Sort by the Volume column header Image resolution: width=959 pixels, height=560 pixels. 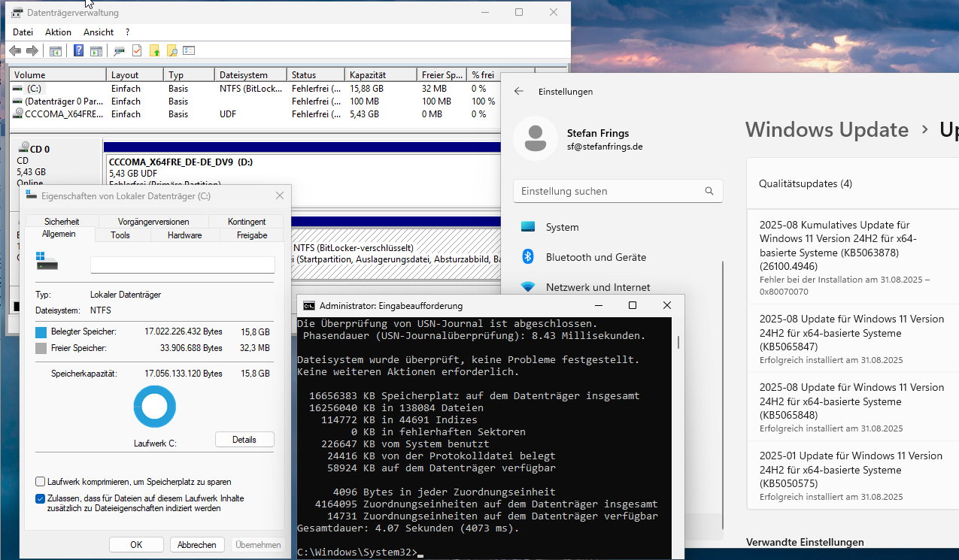tap(58, 75)
